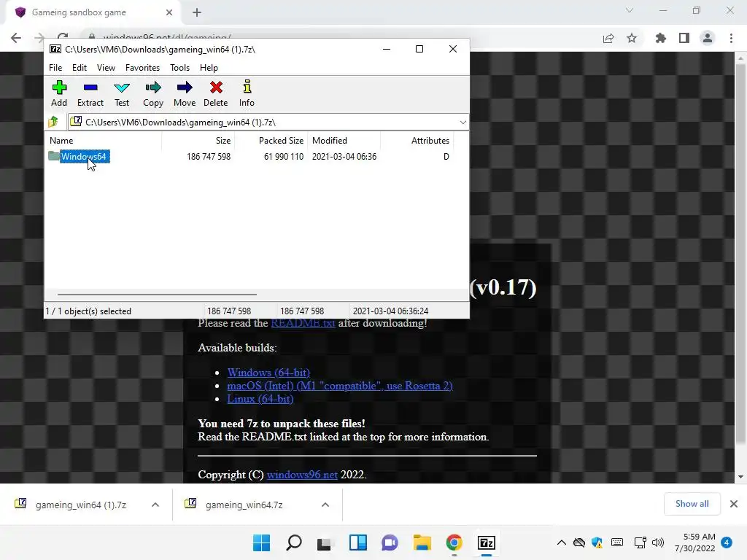Open a new Chrome tab

pos(197,12)
